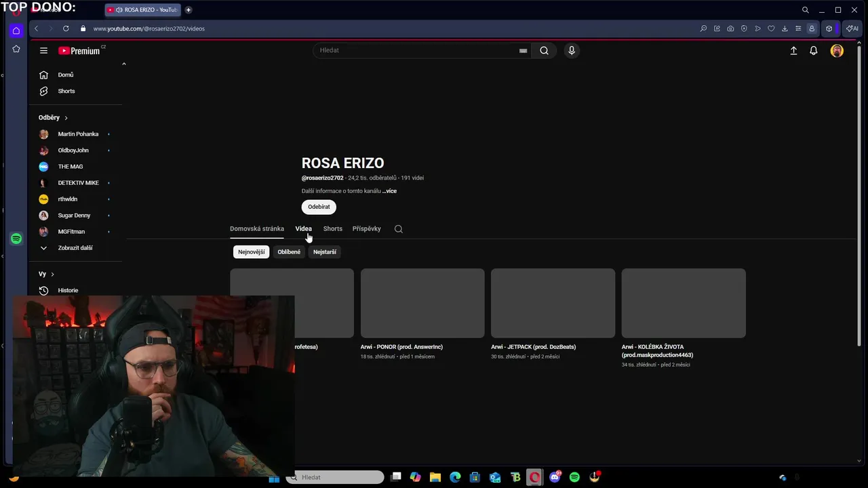Open Opera sidebar bookmarks star

click(x=16, y=49)
